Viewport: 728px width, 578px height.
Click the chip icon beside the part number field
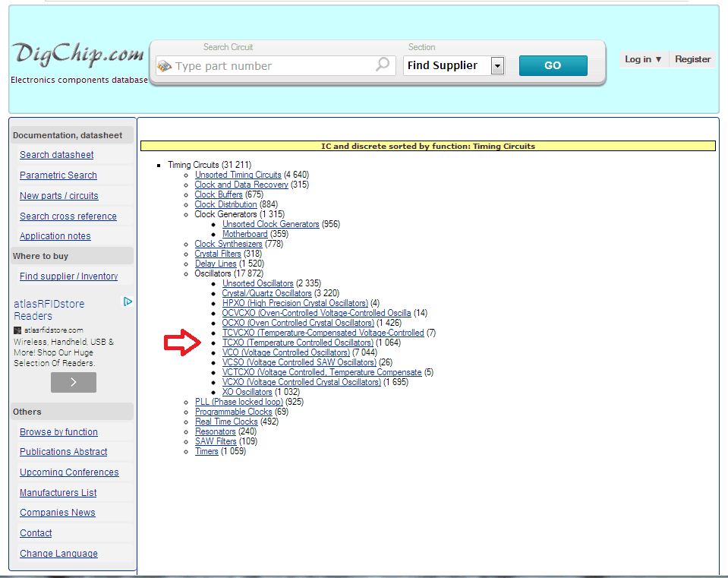pyautogui.click(x=165, y=66)
